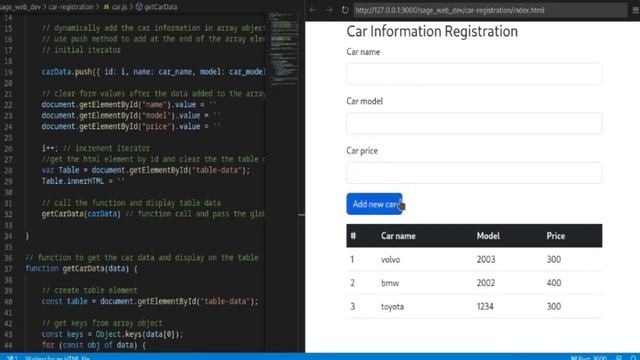Focus the Car name input field

coord(474,74)
